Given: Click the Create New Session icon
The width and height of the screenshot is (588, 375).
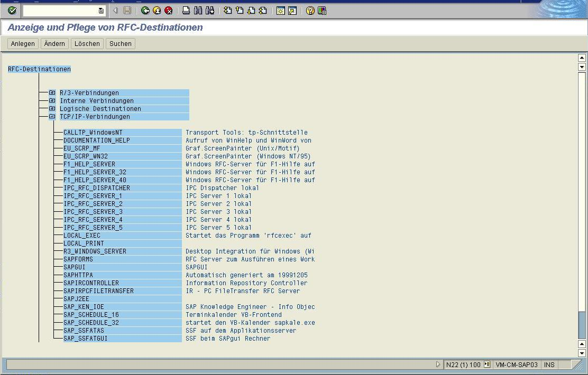Looking at the screenshot, I should (280, 11).
